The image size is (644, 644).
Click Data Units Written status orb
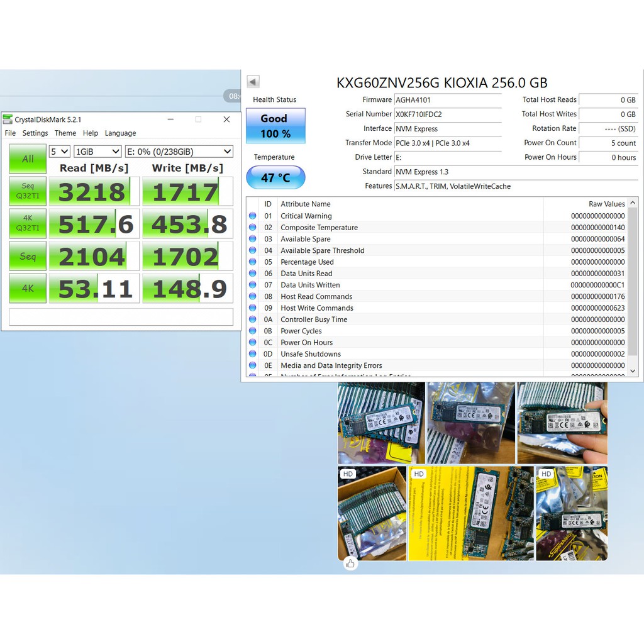[x=252, y=285]
